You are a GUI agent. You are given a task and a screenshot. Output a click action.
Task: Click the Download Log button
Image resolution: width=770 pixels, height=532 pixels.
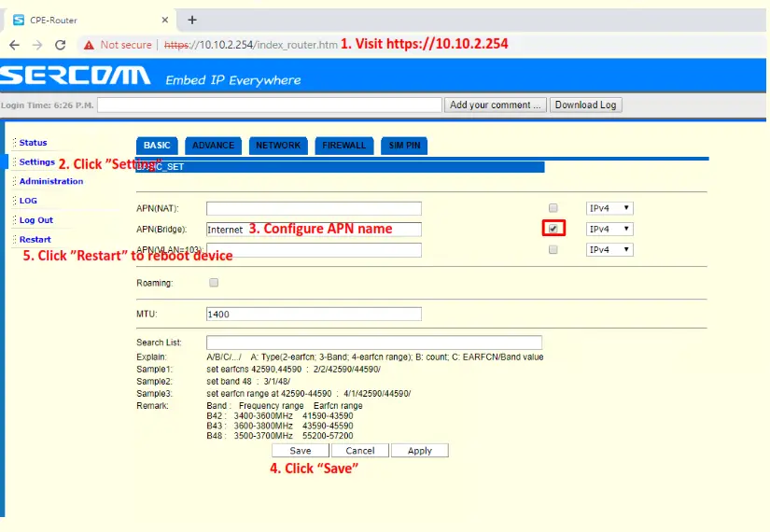click(x=585, y=105)
